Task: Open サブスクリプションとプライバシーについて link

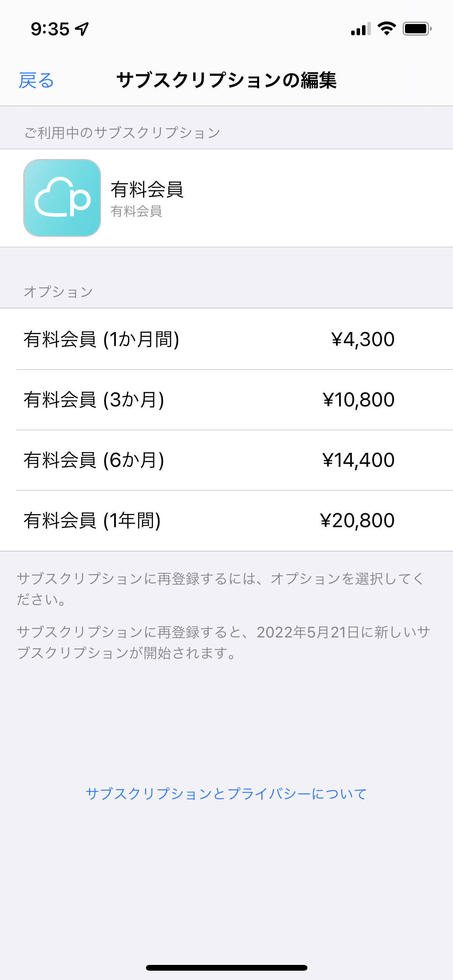Action: point(226,794)
